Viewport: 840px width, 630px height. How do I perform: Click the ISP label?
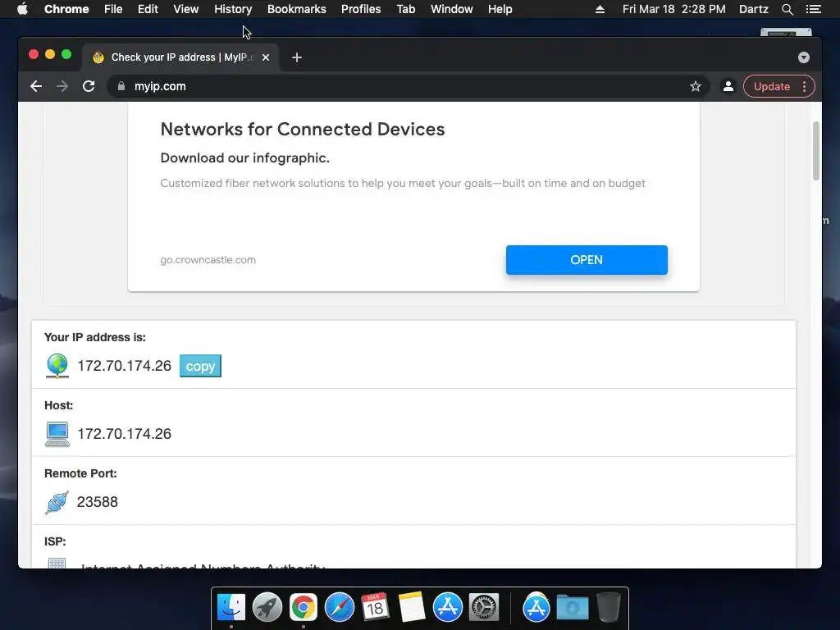[x=55, y=541]
